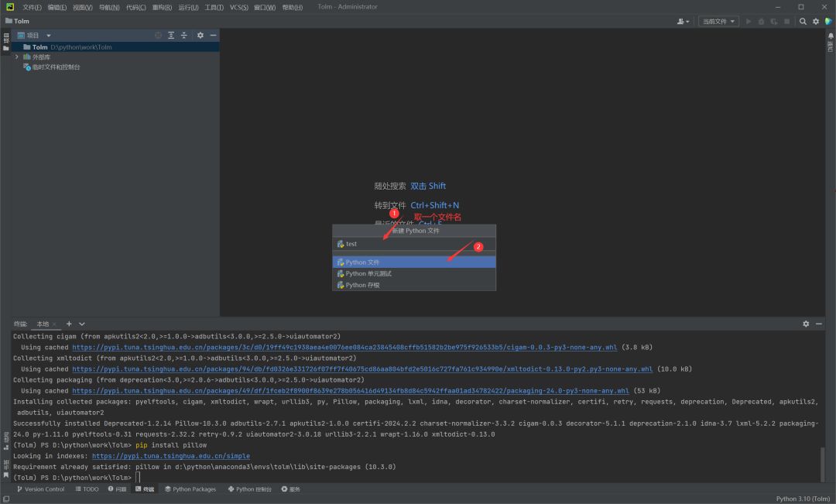Open the 当前文件 run configuration dropdown

pos(718,22)
